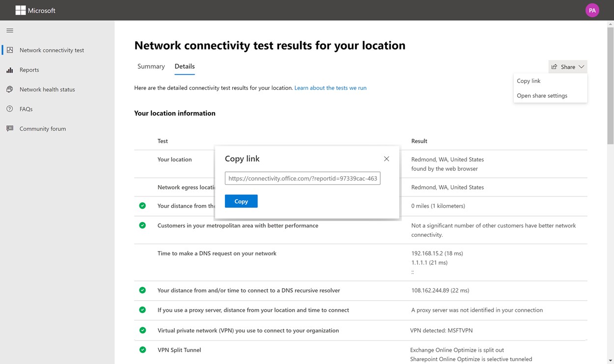This screenshot has width=614, height=364.
Task: Click the report URL input field
Action: pos(303,178)
